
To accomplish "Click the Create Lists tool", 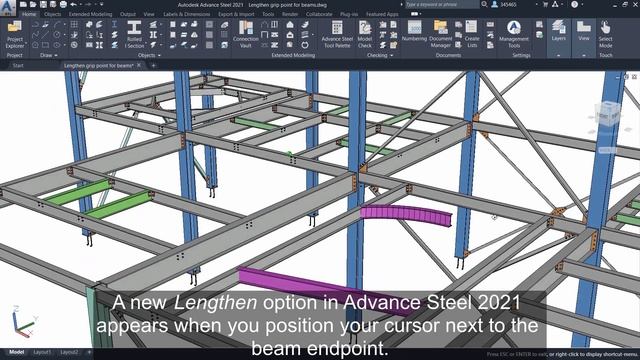I will point(472,35).
